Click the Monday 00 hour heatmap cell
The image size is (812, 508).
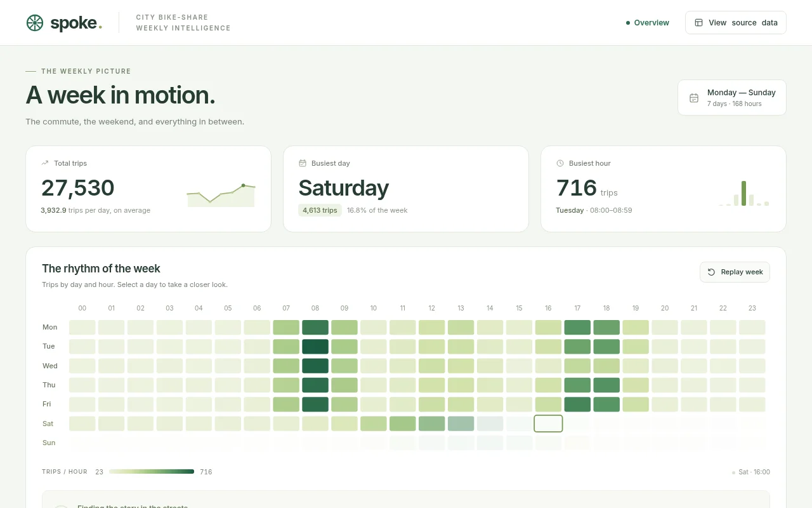pos(82,328)
